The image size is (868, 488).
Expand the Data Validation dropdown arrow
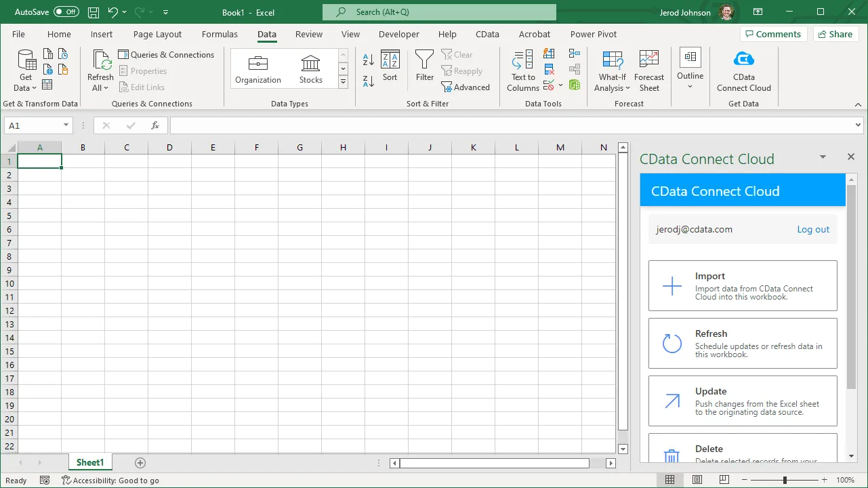click(560, 85)
